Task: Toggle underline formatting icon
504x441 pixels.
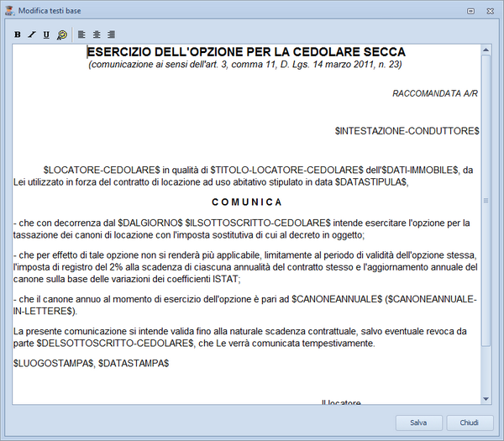Action: 46,34
